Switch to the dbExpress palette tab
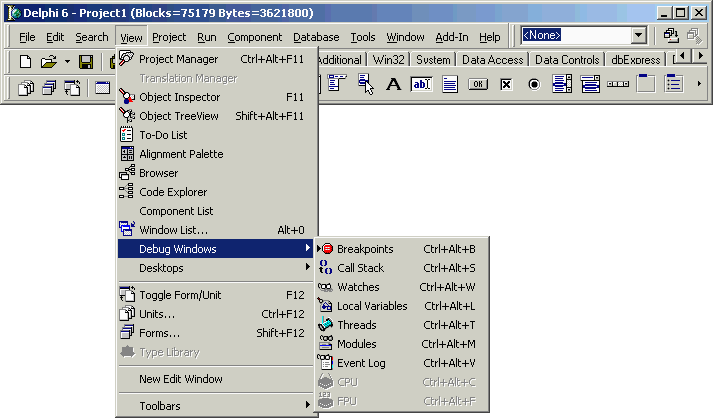Viewport: 713px width, 418px height. [x=636, y=60]
